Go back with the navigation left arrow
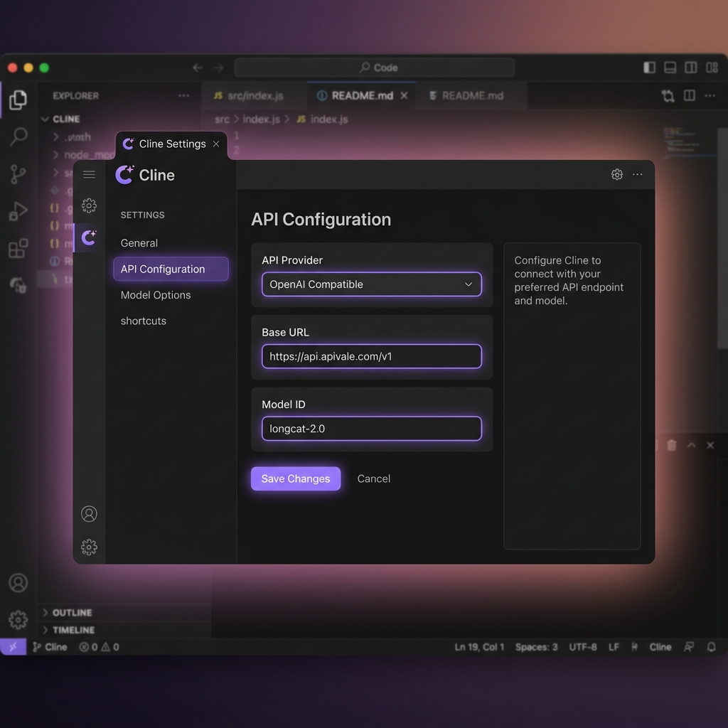728x728 pixels. click(198, 68)
